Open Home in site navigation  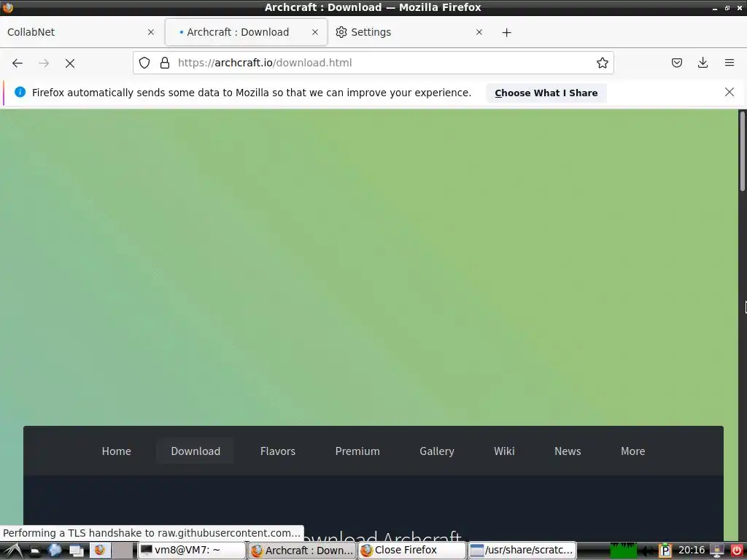pyautogui.click(x=116, y=451)
